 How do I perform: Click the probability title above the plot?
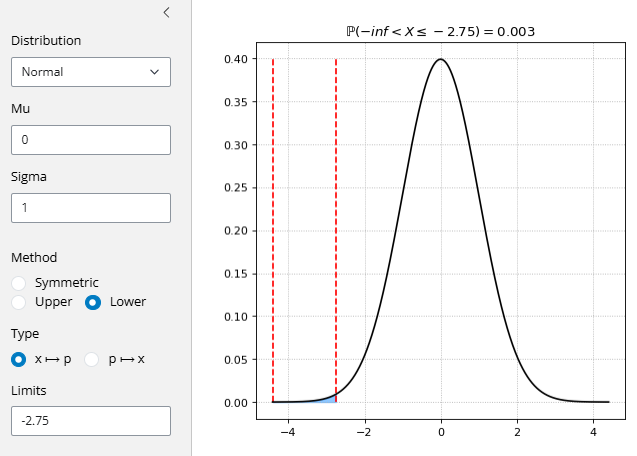coord(440,32)
